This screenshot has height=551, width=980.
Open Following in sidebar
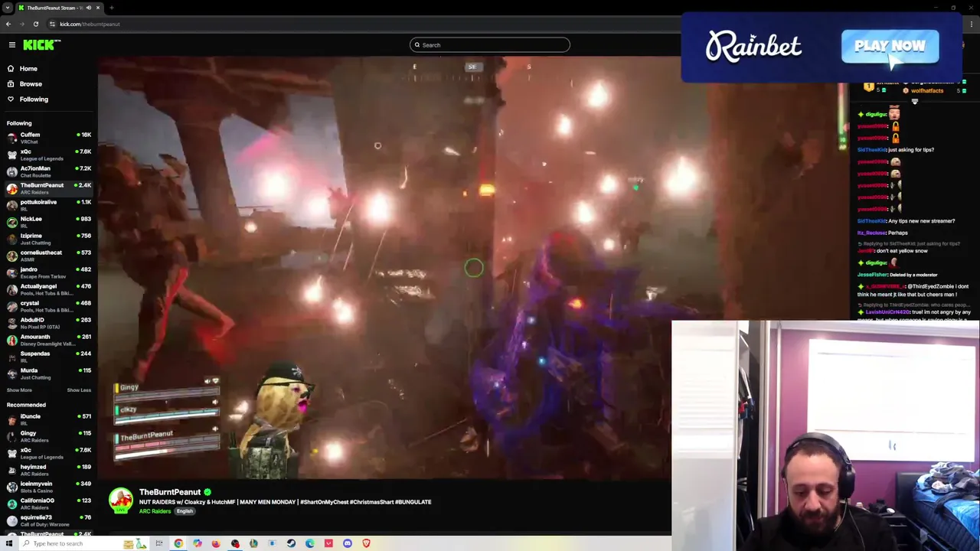(x=34, y=99)
